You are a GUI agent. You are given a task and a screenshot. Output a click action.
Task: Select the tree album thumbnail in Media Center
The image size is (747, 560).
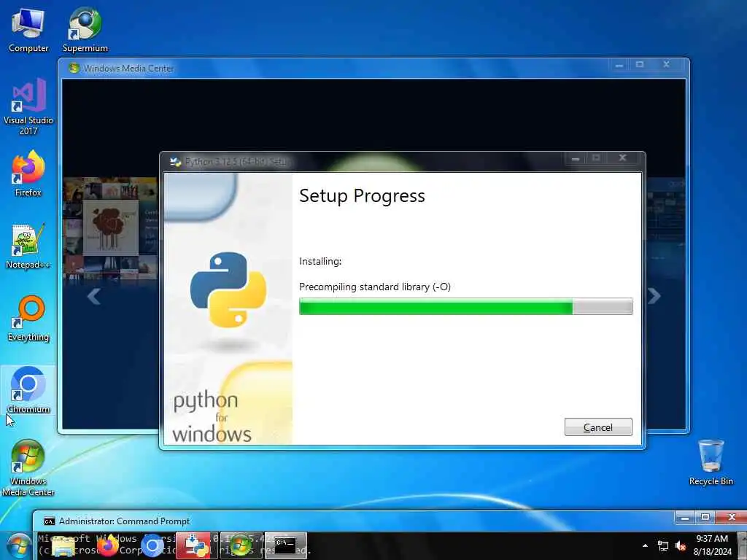(111, 227)
